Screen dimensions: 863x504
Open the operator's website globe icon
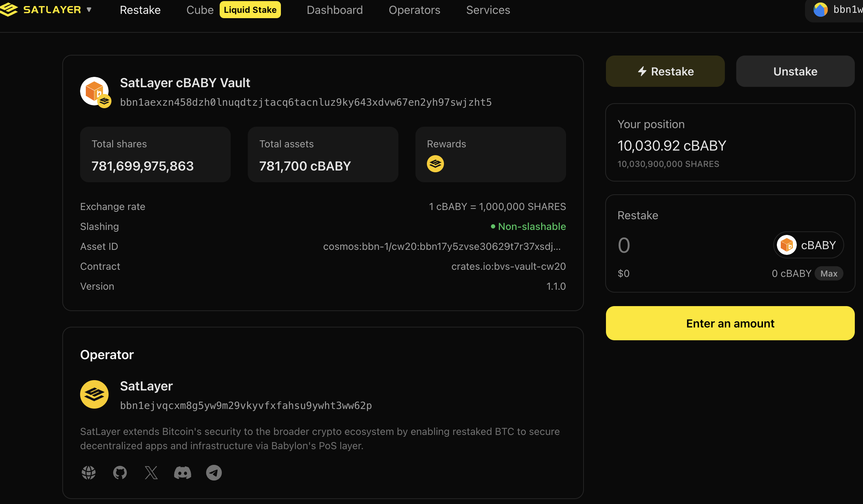[89, 473]
